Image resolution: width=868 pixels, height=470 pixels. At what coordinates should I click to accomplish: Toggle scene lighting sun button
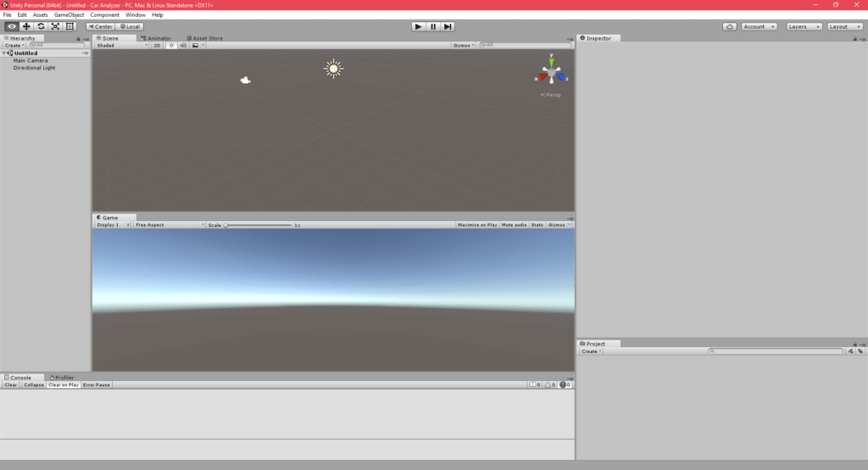(170, 45)
